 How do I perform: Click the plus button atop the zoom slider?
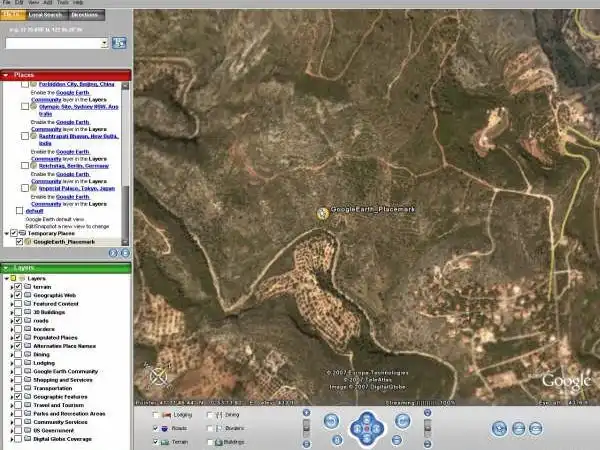pyautogui.click(x=307, y=412)
